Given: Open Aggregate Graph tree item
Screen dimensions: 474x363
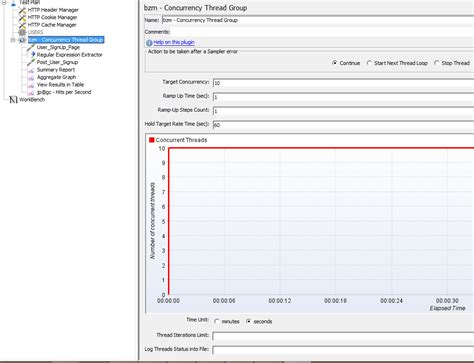Looking at the screenshot, I should (x=56, y=77).
